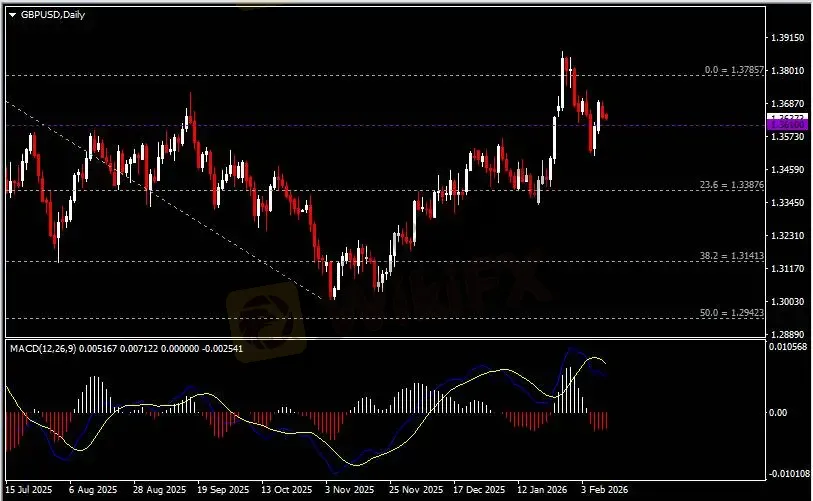Select the 0.00 MACD scale label

(x=778, y=412)
